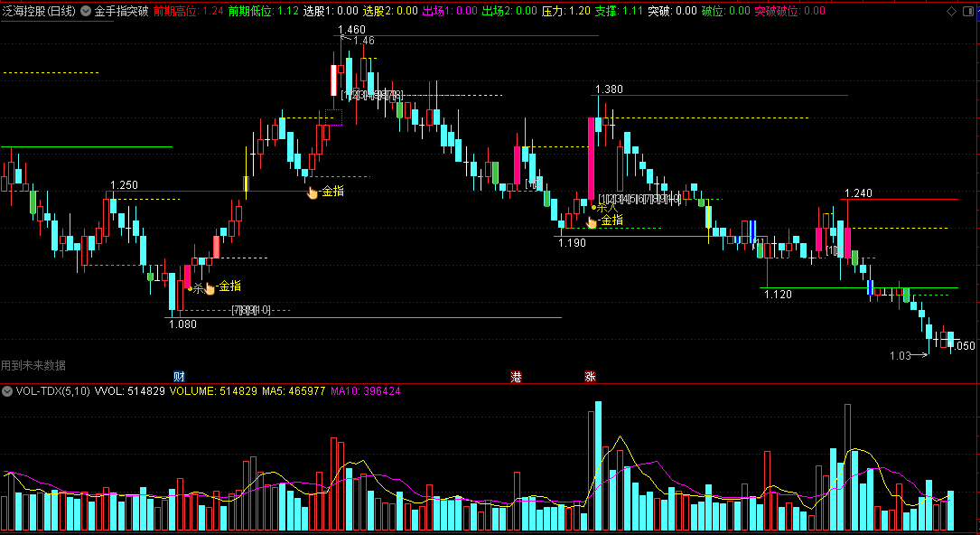Click the 1.460 peak price label
This screenshot has width=980, height=535.
click(352, 30)
